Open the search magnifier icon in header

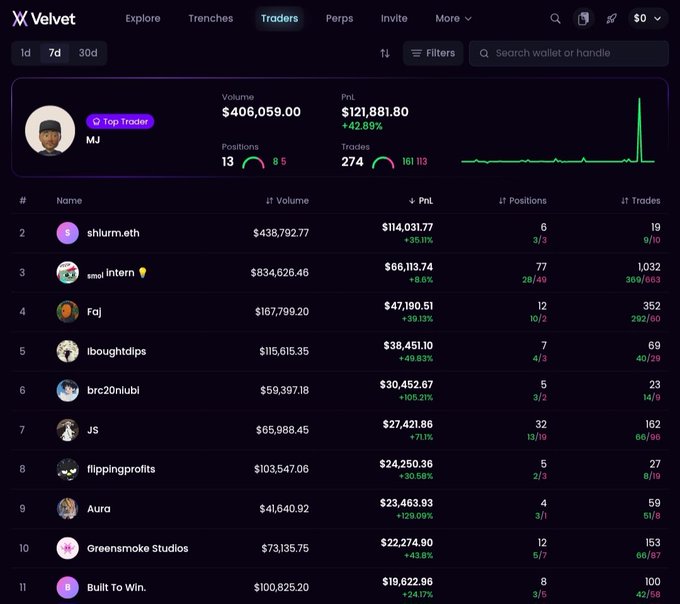(x=555, y=19)
